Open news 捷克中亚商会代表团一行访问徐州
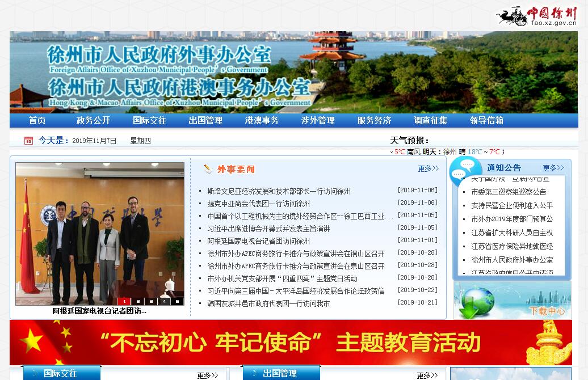The image size is (588, 380). coord(258,204)
